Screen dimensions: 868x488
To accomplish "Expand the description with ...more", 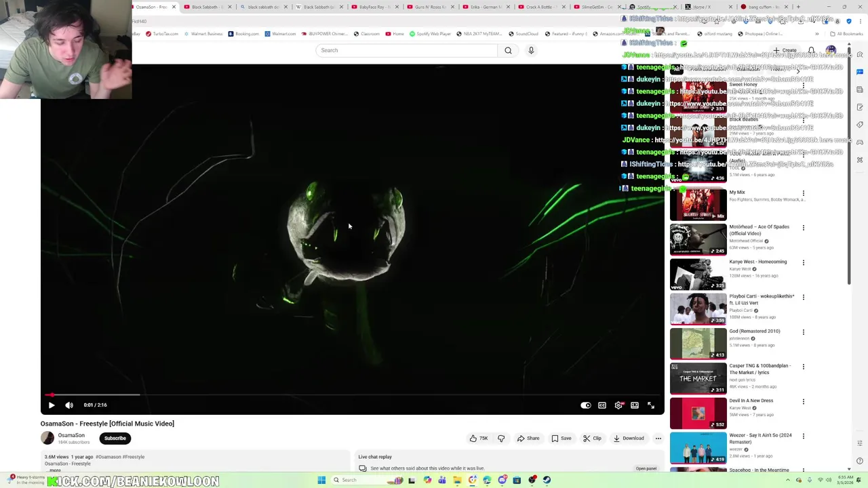I will tap(55, 470).
